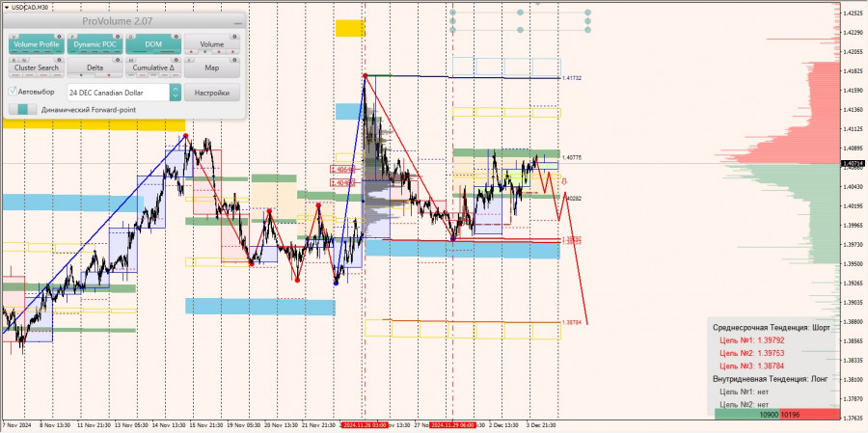Open gear settings on DOM button
868x433 pixels.
coord(176,36)
